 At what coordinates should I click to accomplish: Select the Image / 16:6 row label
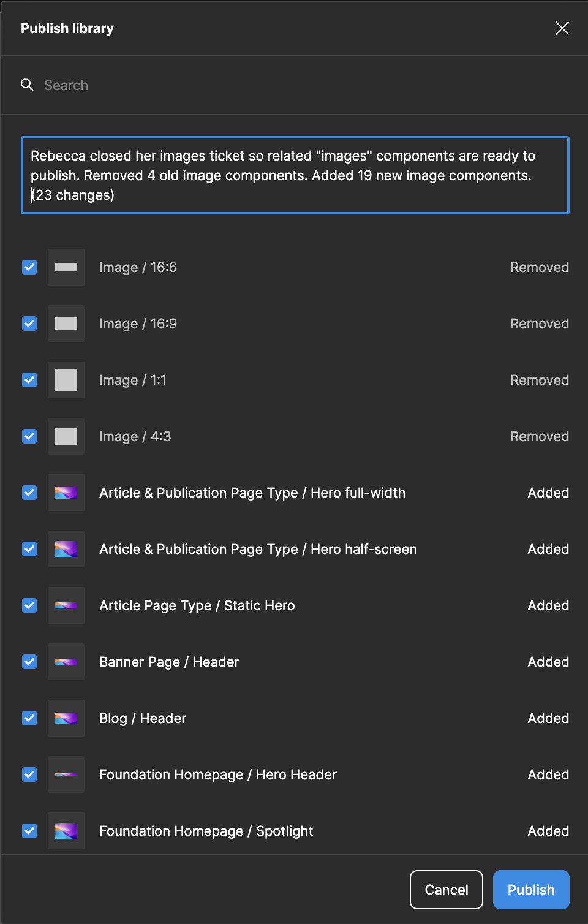pyautogui.click(x=137, y=267)
